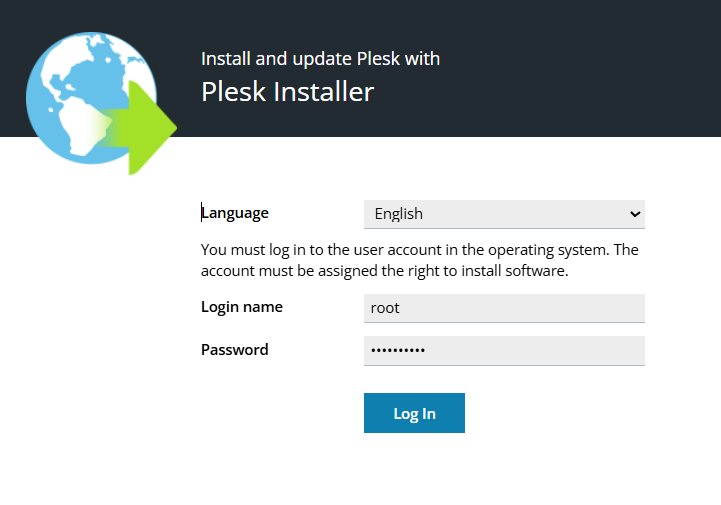The height and width of the screenshot is (505, 721).
Task: Select the English value in language box
Action: (398, 214)
